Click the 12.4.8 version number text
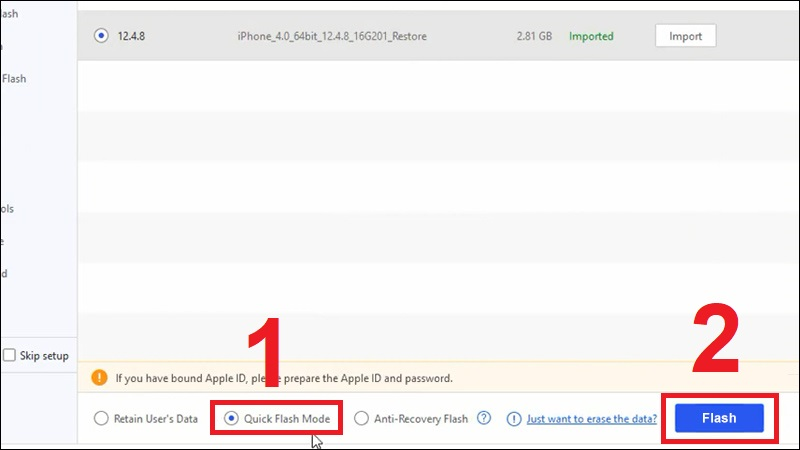The height and width of the screenshot is (450, 800). click(134, 36)
